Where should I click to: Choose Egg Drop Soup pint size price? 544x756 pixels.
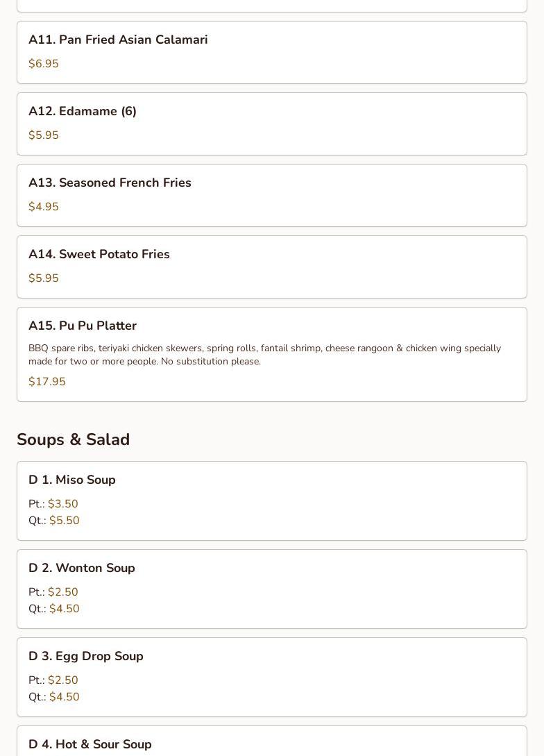[53, 680]
